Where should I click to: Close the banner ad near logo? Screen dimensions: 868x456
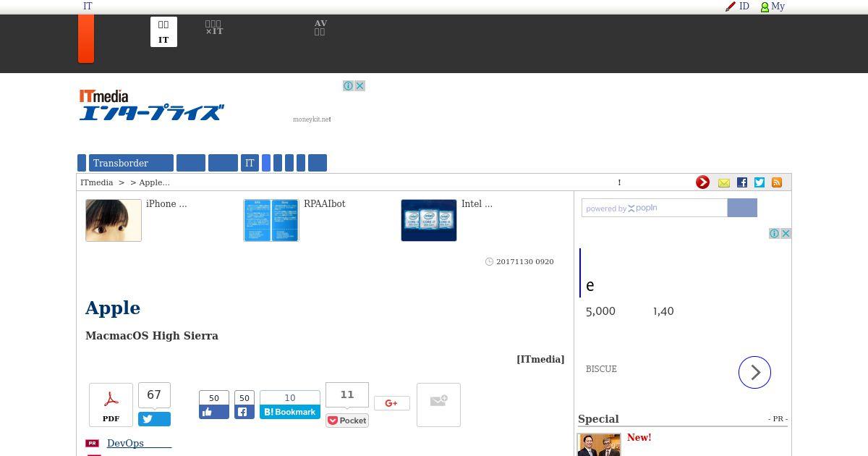coord(359,85)
